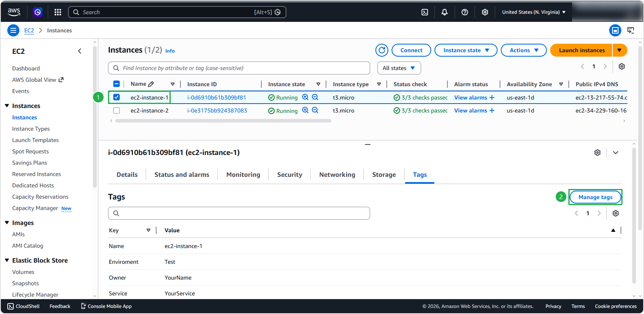Open the Actions dropdown menu
644x314 pixels.
[524, 50]
